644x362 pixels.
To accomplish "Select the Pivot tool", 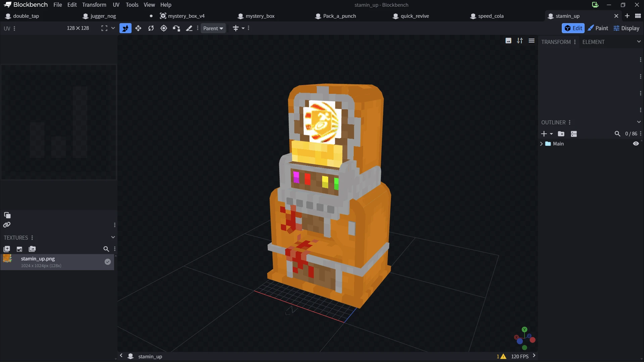I will [164, 28].
